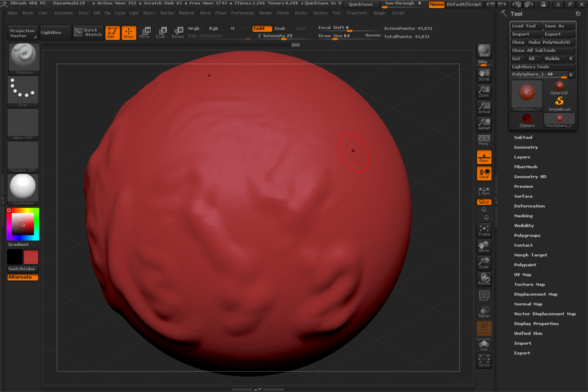Open the Texture menu
The image size is (588, 392).
pyautogui.click(x=320, y=13)
